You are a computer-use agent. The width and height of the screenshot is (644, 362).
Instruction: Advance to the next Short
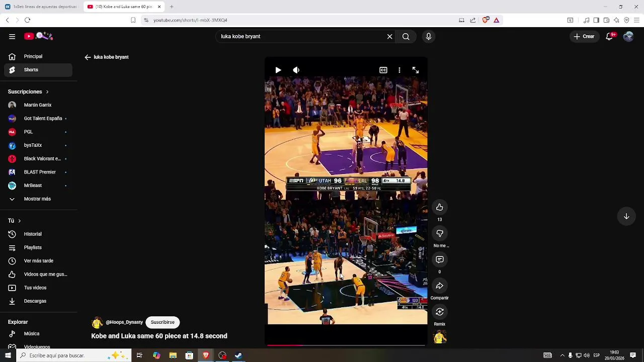point(626,216)
